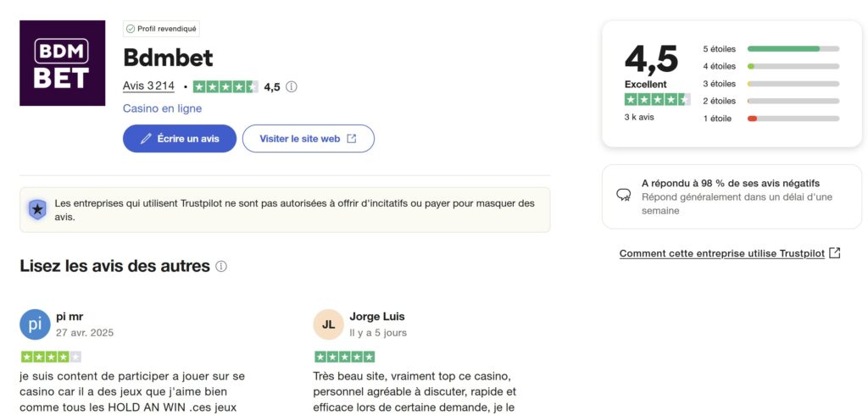Open Comment cette entreprise utilise Trustpilot link
Image resolution: width=868 pixels, height=415 pixels.
[722, 253]
